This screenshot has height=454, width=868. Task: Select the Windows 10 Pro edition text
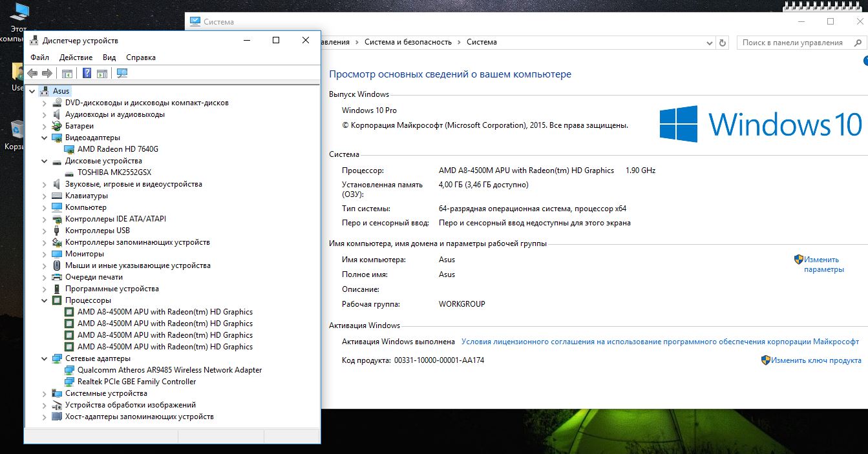click(x=369, y=111)
